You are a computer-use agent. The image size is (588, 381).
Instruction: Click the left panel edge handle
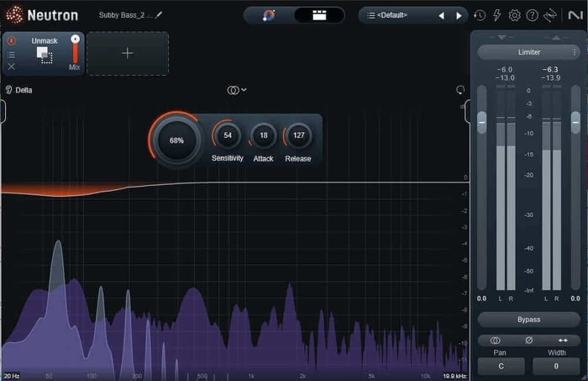[x=3, y=111]
